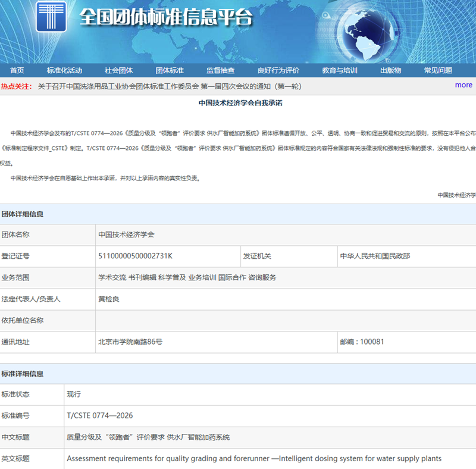Click the 通讯地址 label cell
The height and width of the screenshot is (469, 476).
(x=48, y=342)
